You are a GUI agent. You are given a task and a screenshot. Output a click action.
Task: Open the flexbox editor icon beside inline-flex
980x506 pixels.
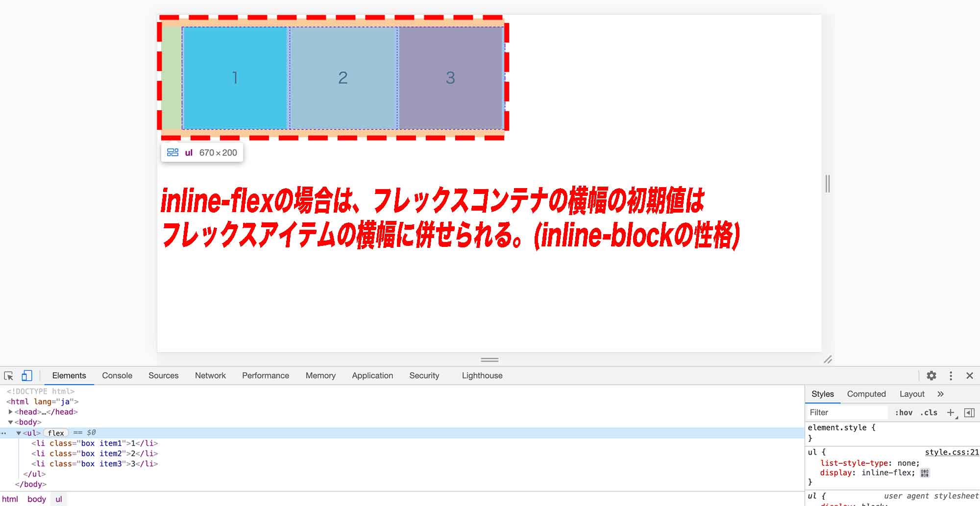(x=925, y=473)
